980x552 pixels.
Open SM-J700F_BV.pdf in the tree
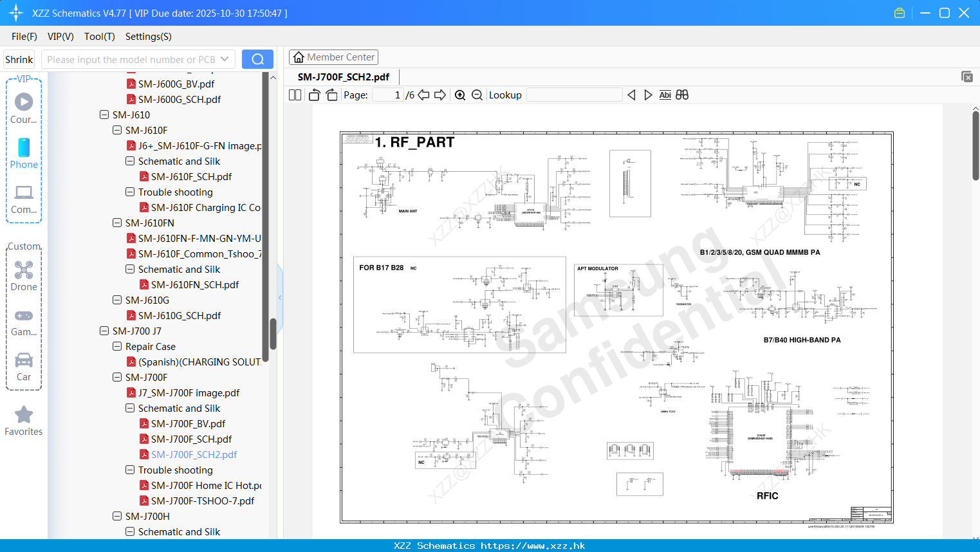click(x=188, y=423)
